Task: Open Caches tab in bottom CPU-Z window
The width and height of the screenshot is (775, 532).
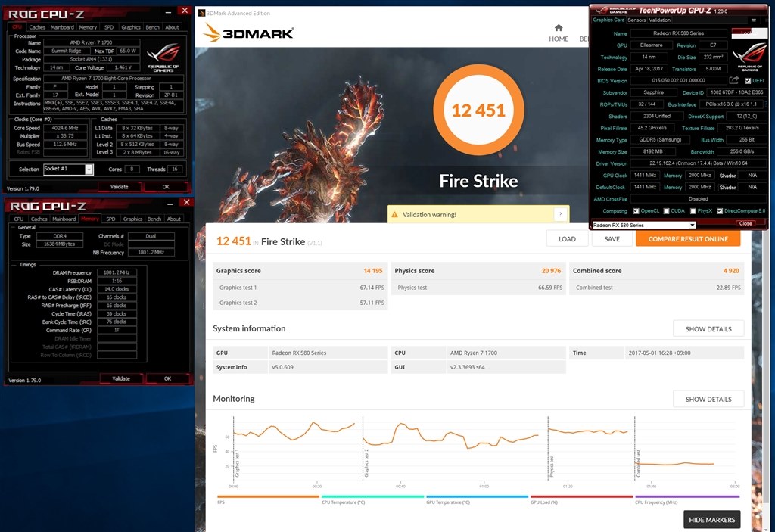Action: (x=39, y=219)
